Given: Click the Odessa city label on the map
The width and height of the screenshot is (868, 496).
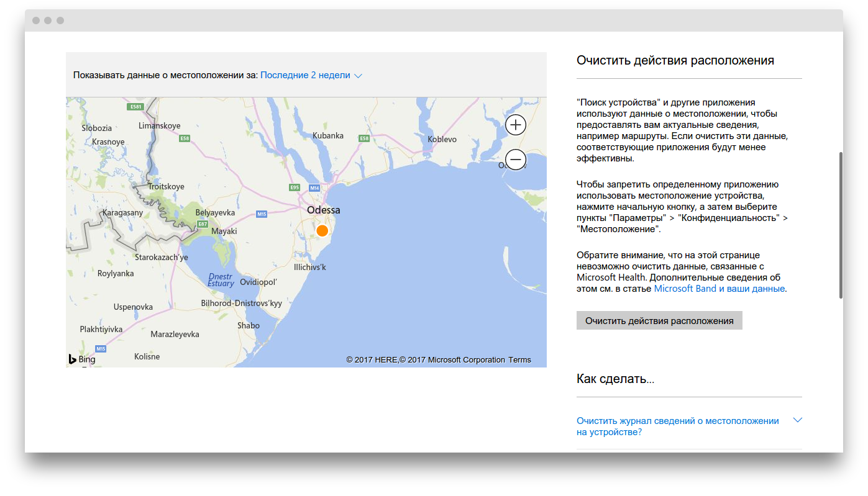Looking at the screenshot, I should click(x=323, y=210).
